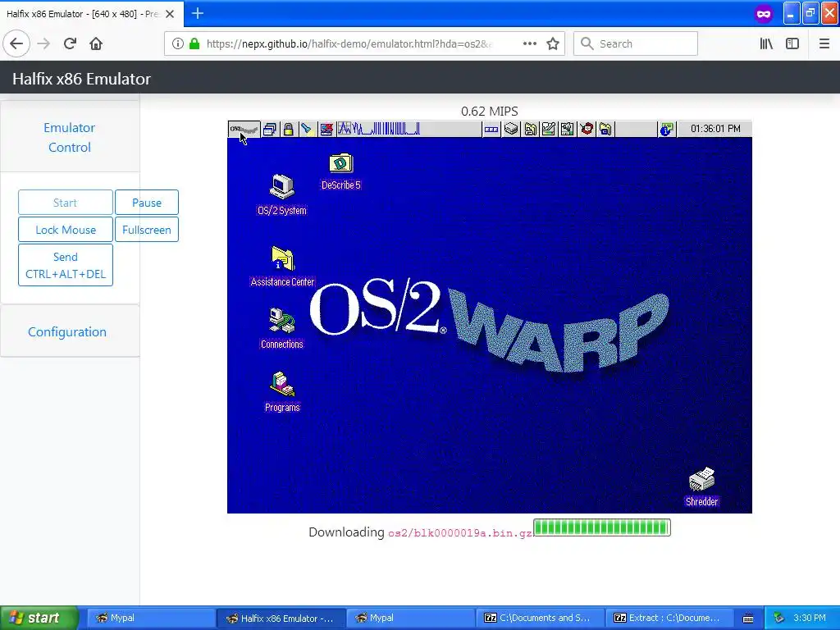Select the Shredder desktop icon
This screenshot has width=840, height=630.
click(x=701, y=487)
